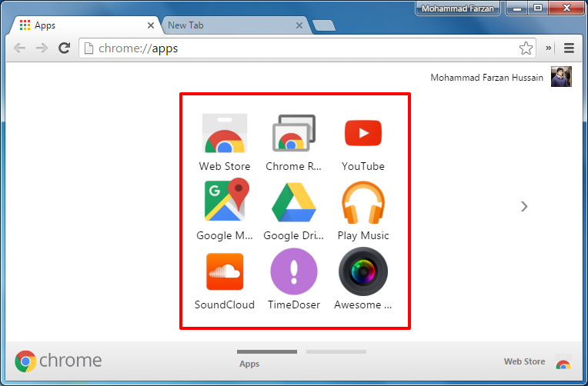Open Google Drive app

click(294, 202)
